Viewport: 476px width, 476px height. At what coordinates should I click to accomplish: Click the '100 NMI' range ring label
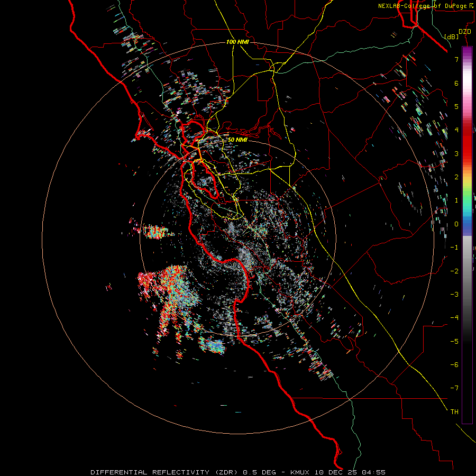(237, 42)
